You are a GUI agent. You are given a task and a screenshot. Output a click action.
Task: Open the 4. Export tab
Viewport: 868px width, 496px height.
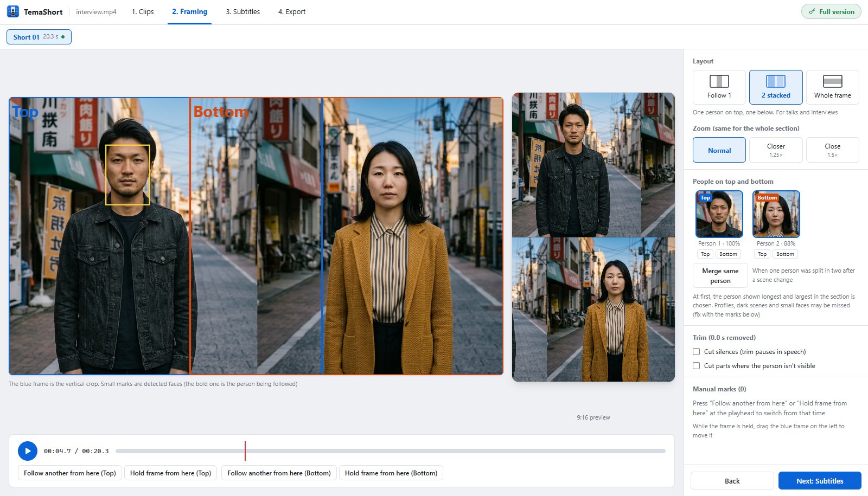coord(292,12)
